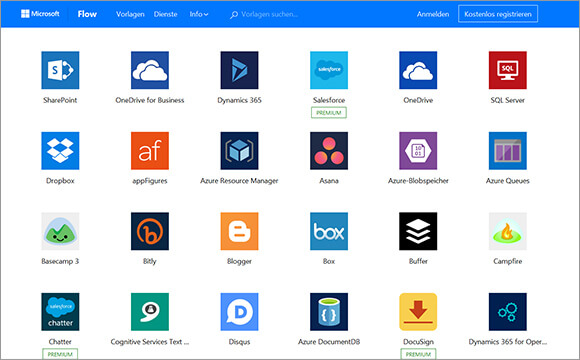Select the Azure Queues icon

pyautogui.click(x=508, y=151)
